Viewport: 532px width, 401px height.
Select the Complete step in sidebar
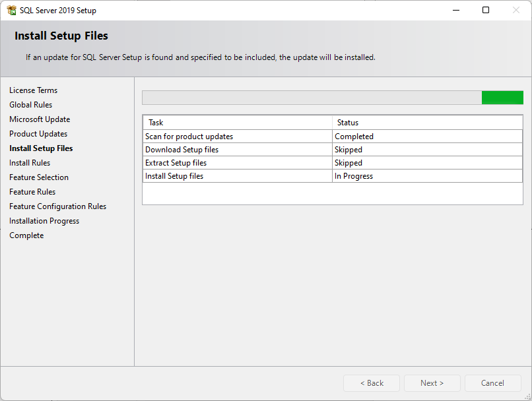point(26,235)
